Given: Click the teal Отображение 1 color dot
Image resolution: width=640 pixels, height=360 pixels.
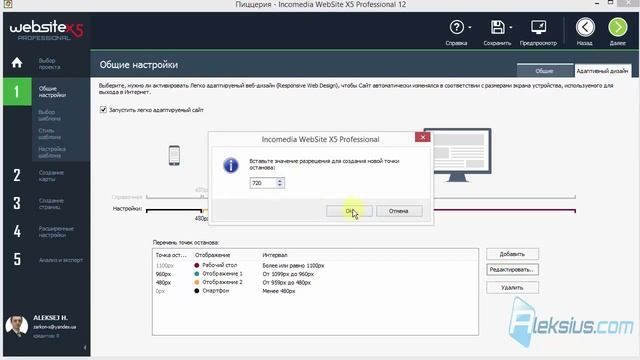Looking at the screenshot, I should click(x=197, y=274).
